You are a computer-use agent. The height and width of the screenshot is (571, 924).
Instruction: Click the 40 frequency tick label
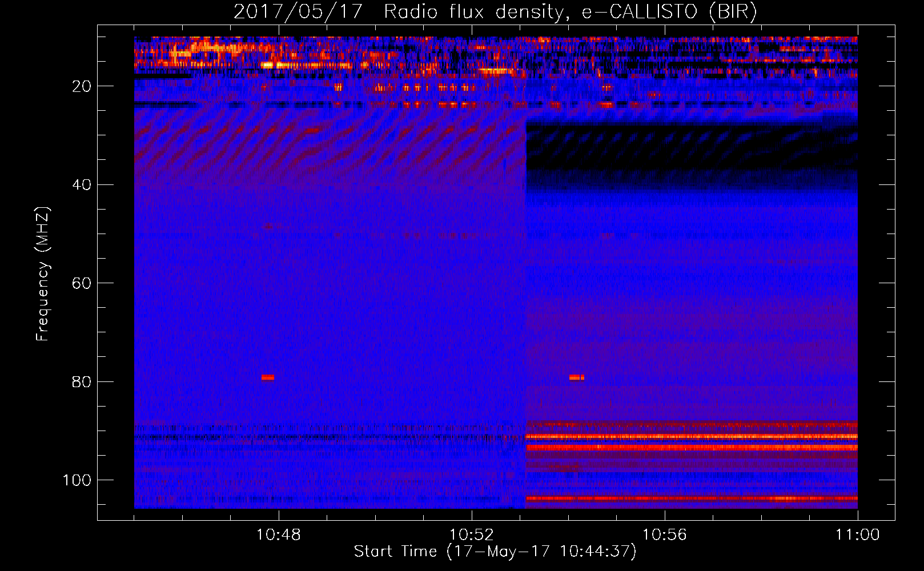coord(82,185)
